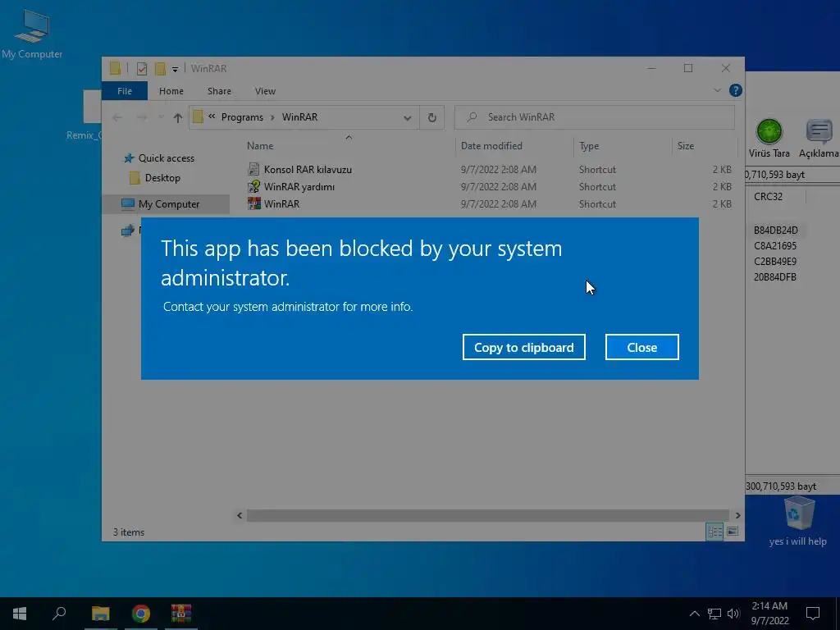The height and width of the screenshot is (630, 840).
Task: Launch Chrome from the taskbar
Action: pos(141,614)
